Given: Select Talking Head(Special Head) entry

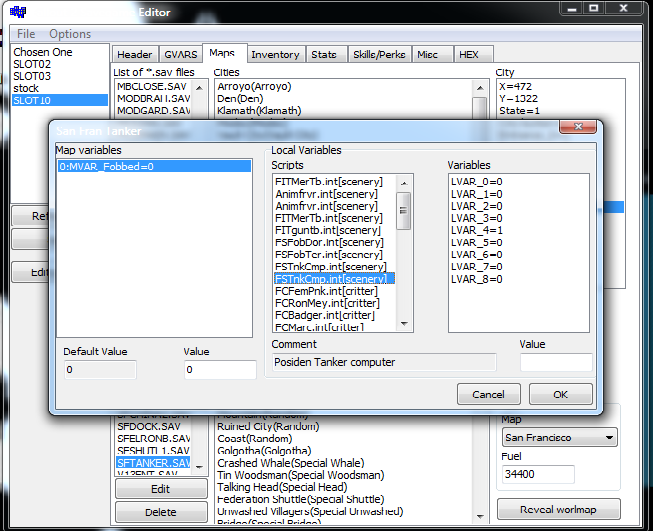Looking at the screenshot, I should (282, 487).
